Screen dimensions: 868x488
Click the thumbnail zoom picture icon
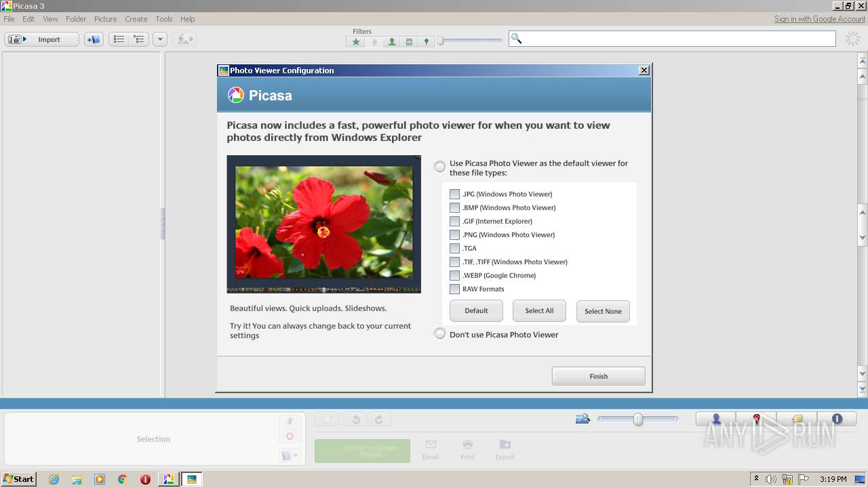[583, 419]
